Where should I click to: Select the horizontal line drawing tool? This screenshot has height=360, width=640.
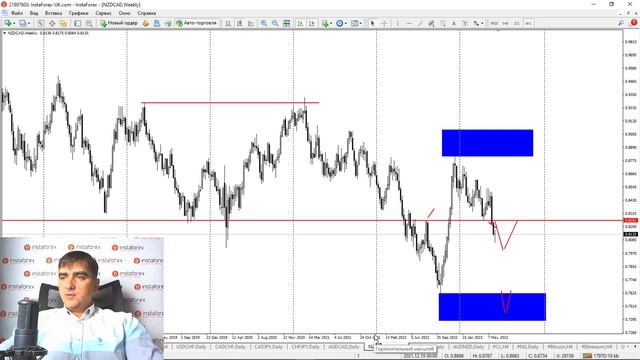409,23
